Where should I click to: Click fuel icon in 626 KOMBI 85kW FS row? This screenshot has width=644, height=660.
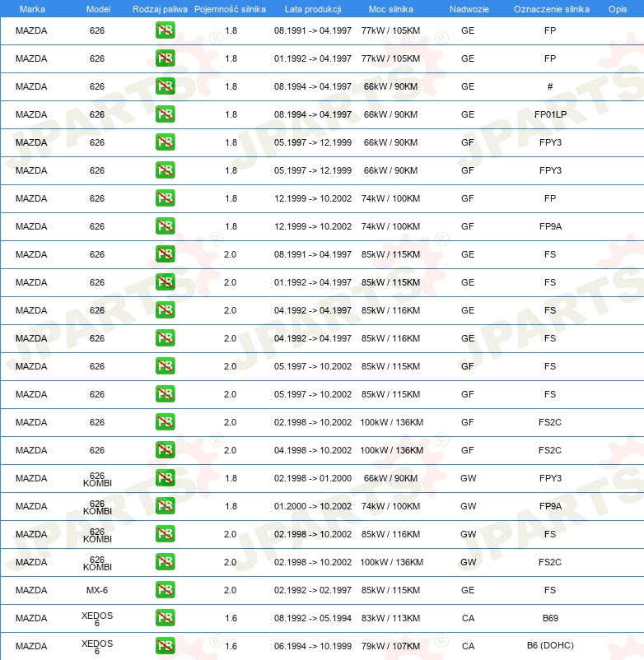pos(165,534)
